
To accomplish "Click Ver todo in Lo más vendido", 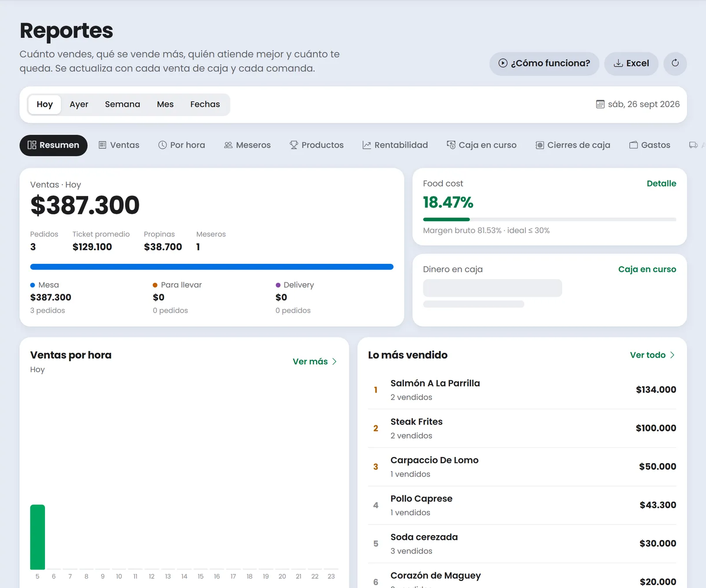I will tap(652, 355).
